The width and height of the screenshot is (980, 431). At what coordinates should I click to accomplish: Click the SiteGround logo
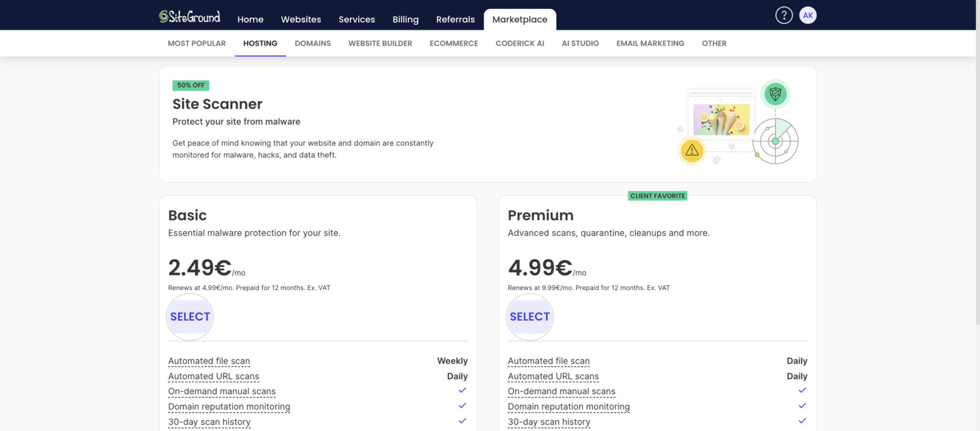point(189,17)
